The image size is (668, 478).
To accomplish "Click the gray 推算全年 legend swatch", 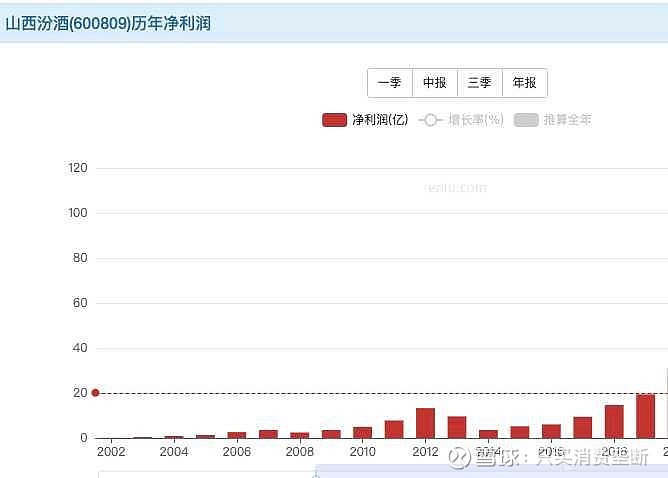I will pos(526,120).
